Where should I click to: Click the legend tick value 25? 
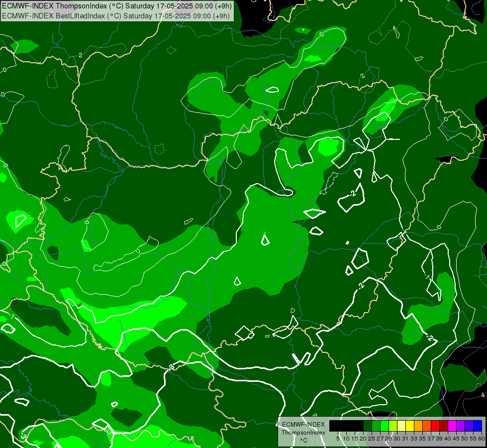pos(372,439)
